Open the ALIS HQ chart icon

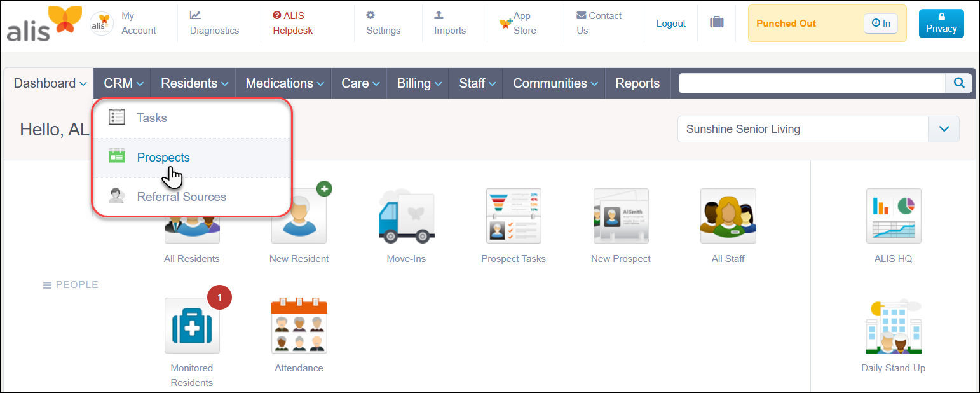pos(894,216)
